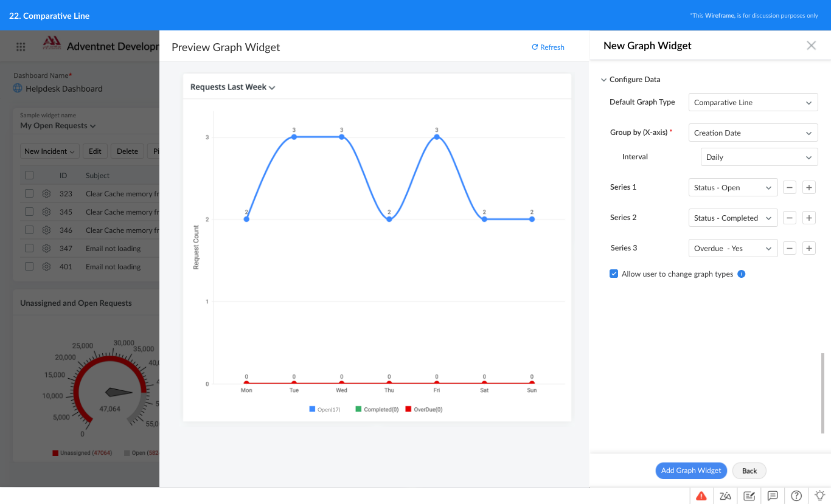Refresh the graph preview

548,47
